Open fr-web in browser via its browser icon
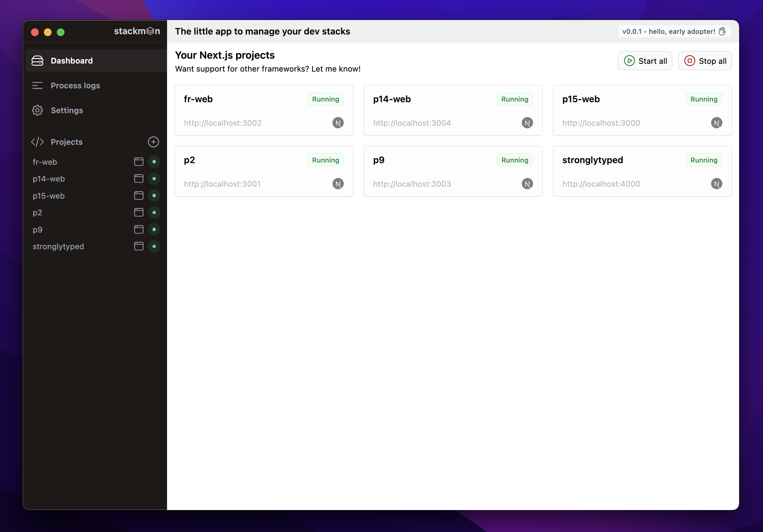 click(139, 162)
